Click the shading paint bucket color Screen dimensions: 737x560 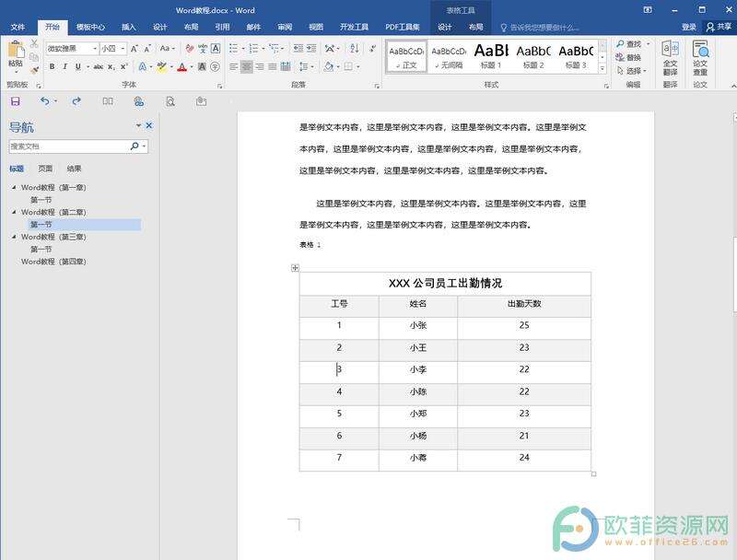329,66
